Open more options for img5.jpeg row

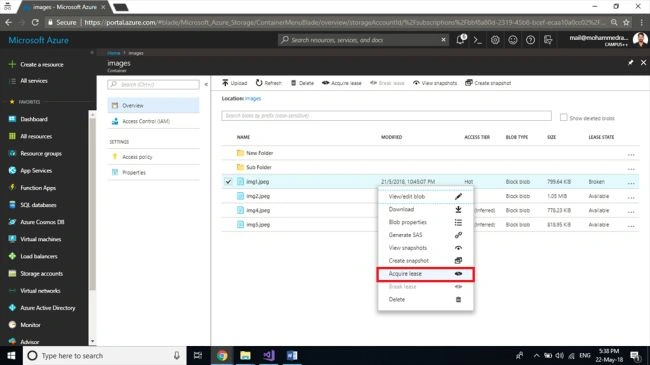631,226
